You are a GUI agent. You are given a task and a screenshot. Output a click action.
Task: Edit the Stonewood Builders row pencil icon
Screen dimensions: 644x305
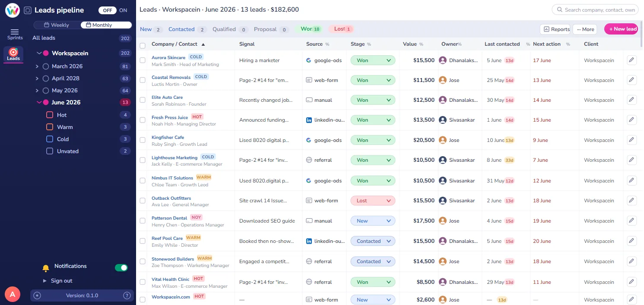(632, 261)
